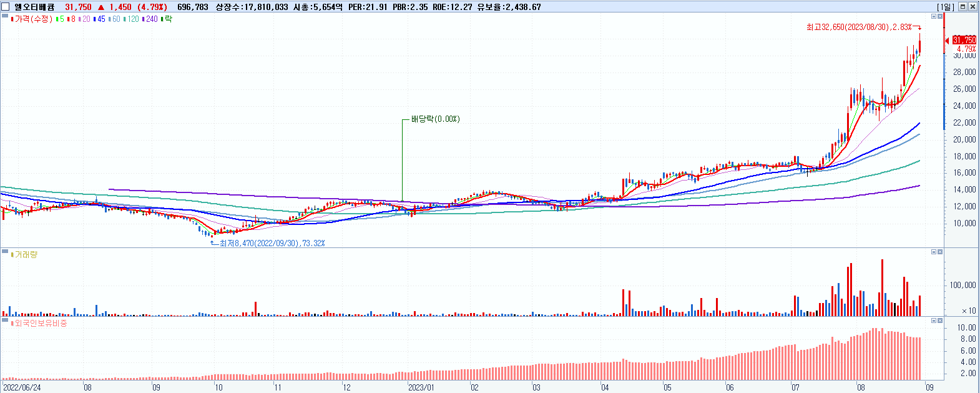Screen dimensions: 980x393
Task: Open the 거래량 panel menu icon
Action: pyautogui.click(x=5, y=252)
